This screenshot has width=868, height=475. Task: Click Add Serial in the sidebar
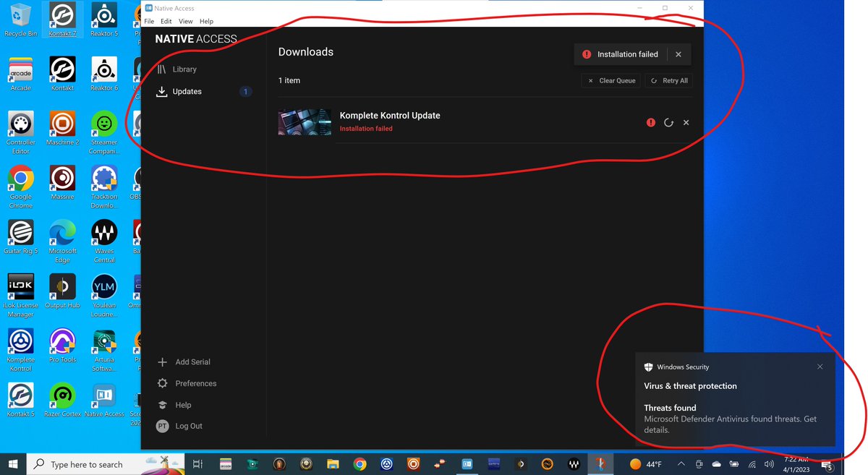(x=184, y=362)
